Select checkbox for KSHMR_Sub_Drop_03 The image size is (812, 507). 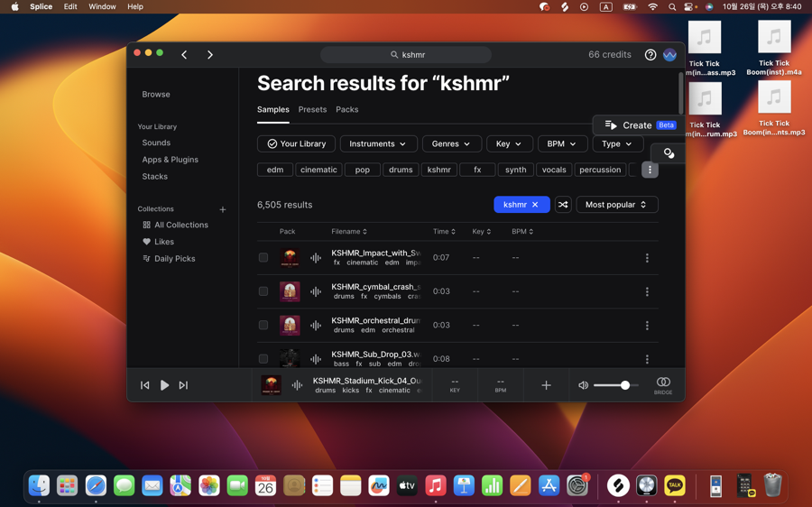tap(263, 358)
